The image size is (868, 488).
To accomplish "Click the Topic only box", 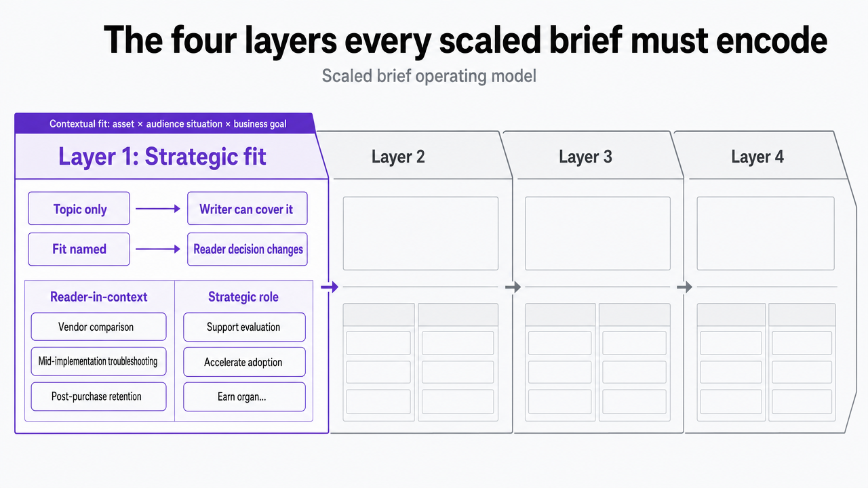I will pos(79,209).
